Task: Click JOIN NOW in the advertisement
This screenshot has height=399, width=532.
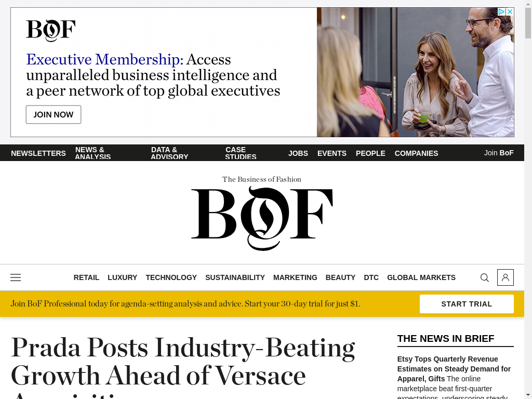Action: [x=54, y=115]
